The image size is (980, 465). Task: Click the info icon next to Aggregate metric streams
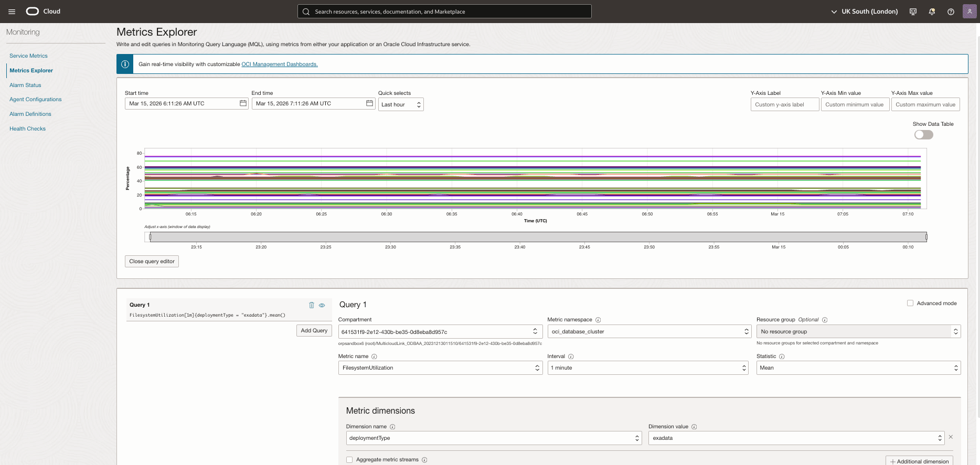point(424,460)
